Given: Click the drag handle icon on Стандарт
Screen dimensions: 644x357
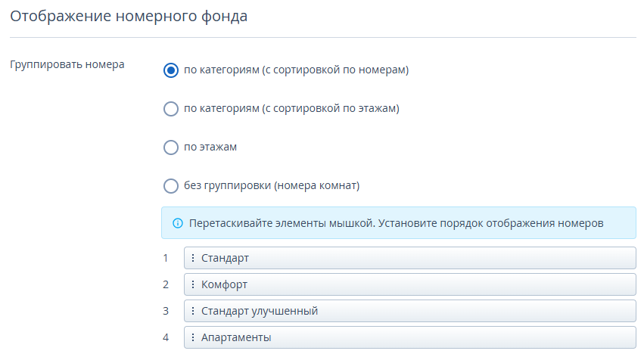Looking at the screenshot, I should (193, 258).
